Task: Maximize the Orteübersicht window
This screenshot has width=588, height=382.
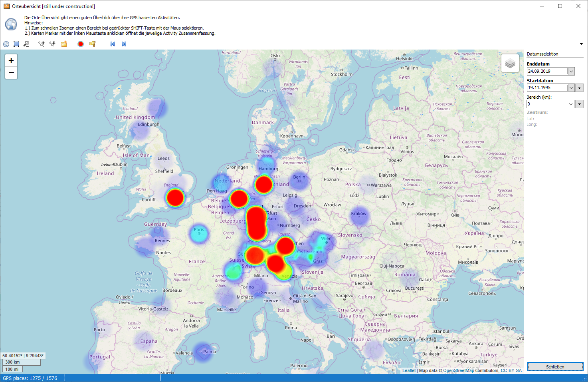Action: (x=560, y=6)
